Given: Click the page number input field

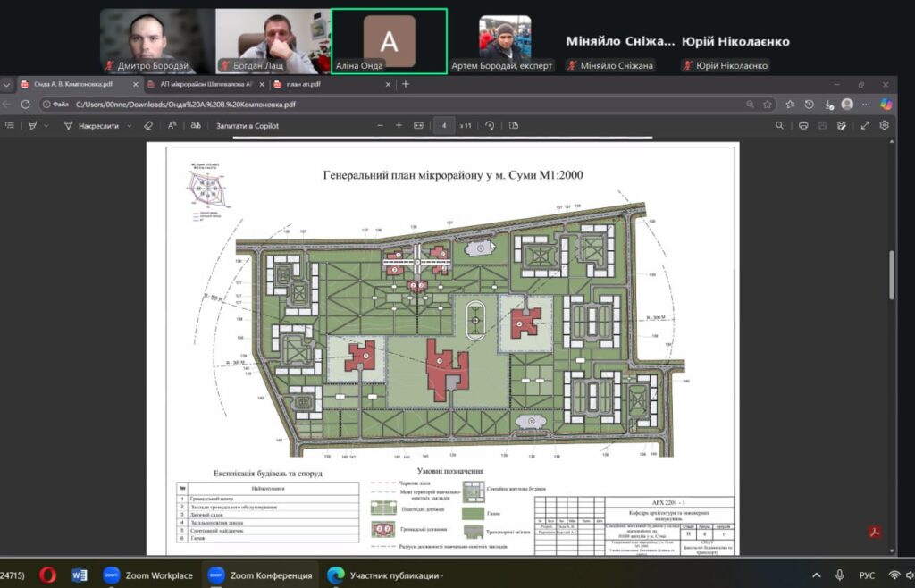Looking at the screenshot, I should pos(444,126).
